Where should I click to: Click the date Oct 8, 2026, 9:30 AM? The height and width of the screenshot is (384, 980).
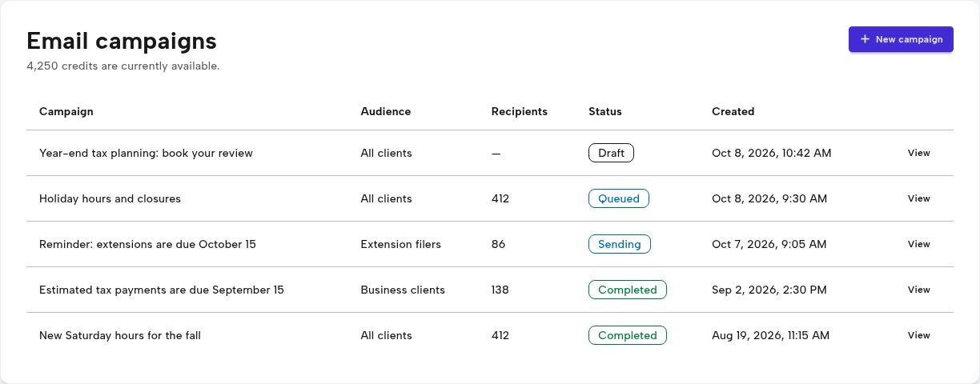pos(769,198)
